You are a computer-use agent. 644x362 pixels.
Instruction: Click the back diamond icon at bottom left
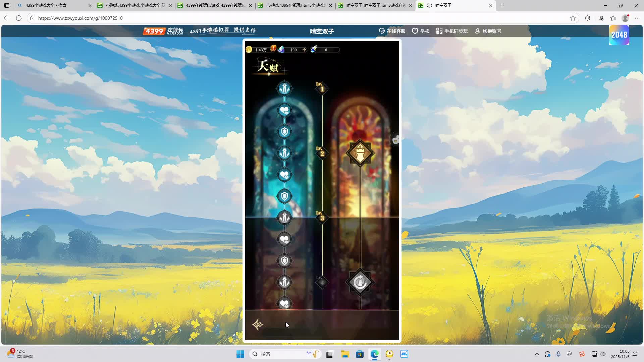click(x=258, y=324)
